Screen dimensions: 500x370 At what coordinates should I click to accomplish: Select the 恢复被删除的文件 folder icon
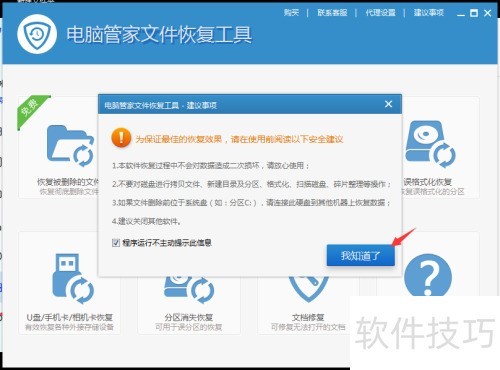coord(70,145)
